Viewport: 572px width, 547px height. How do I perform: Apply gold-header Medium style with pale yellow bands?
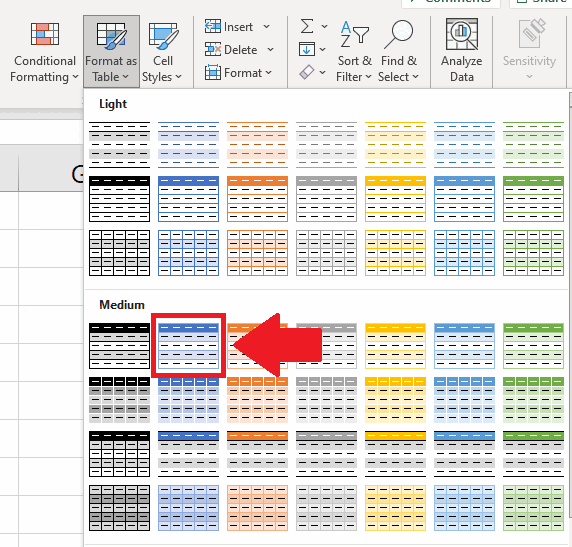pyautogui.click(x=395, y=346)
